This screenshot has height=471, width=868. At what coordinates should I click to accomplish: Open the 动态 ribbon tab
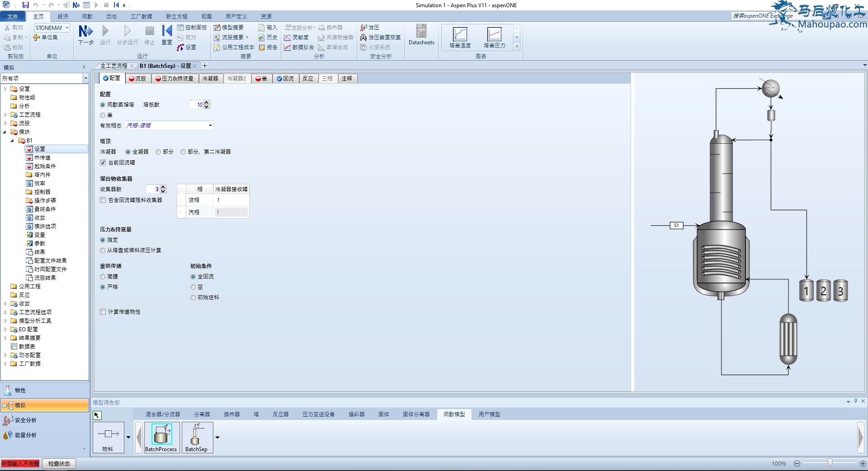(x=111, y=17)
